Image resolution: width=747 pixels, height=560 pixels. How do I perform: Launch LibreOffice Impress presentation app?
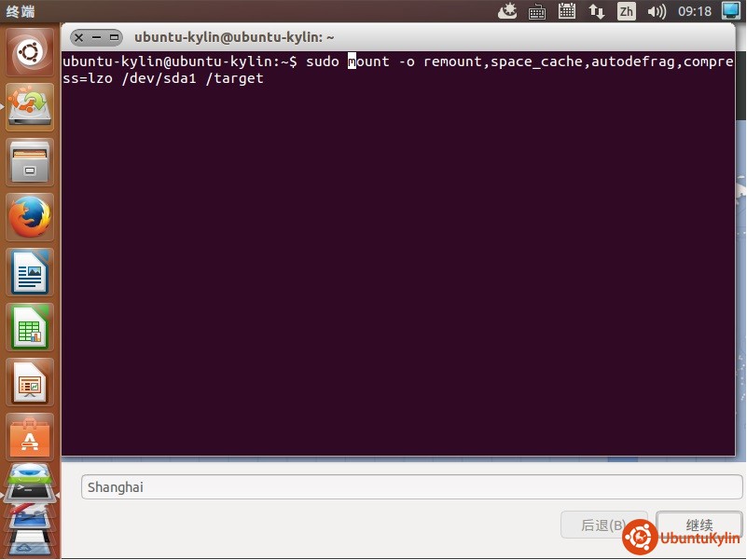coord(30,382)
